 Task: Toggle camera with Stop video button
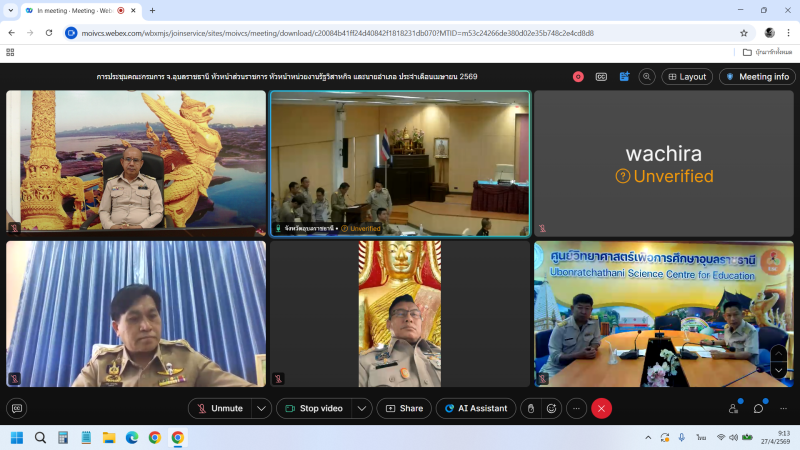312,408
